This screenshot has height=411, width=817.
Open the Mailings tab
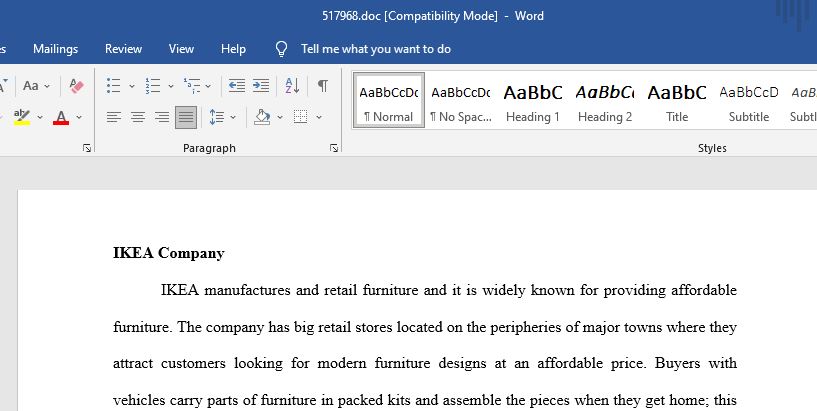click(x=55, y=49)
